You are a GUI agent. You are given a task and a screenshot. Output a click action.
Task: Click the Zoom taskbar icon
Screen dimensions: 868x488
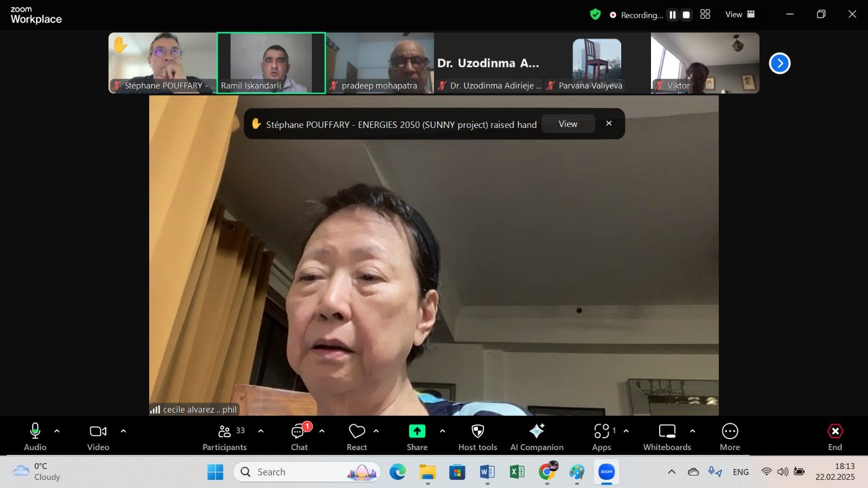pos(607,472)
